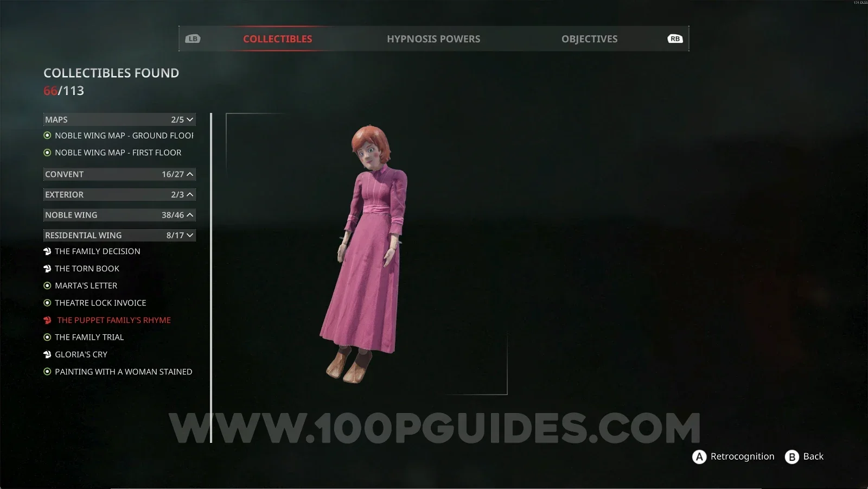868x489 pixels.
Task: Click circle icon next to Theatre Lock Invoice
Action: (47, 303)
